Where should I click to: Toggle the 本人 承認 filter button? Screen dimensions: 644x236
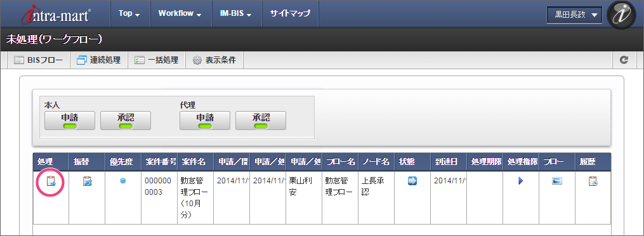[126, 121]
